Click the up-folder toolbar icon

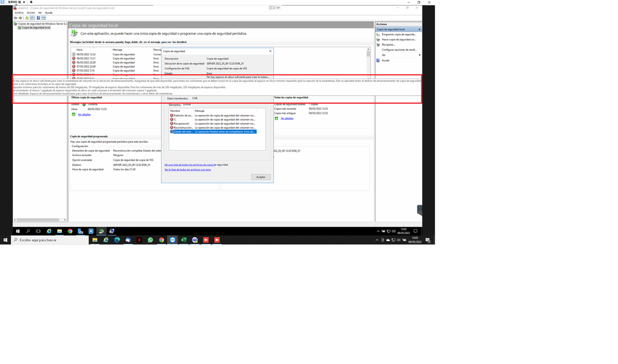click(x=27, y=18)
